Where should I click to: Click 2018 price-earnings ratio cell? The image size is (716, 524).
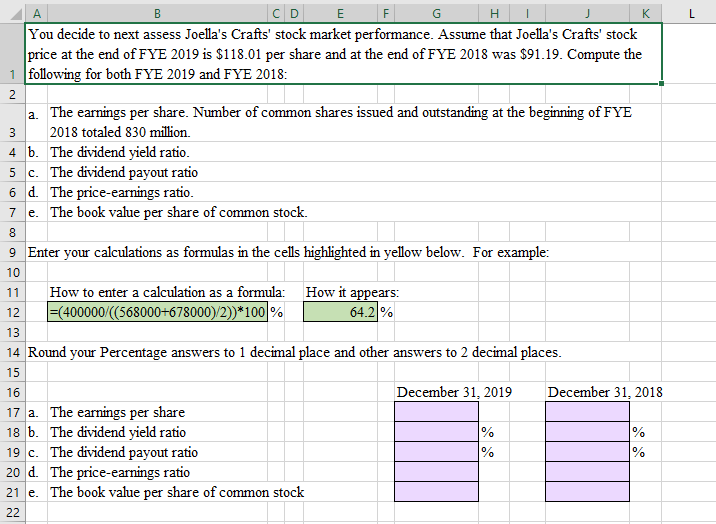(587, 472)
